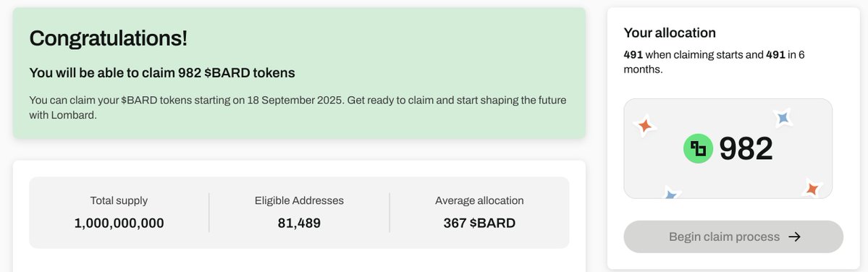Click the orange sparkle star at top-left of card
Image resolution: width=868 pixels, height=272 pixels.
click(645, 126)
